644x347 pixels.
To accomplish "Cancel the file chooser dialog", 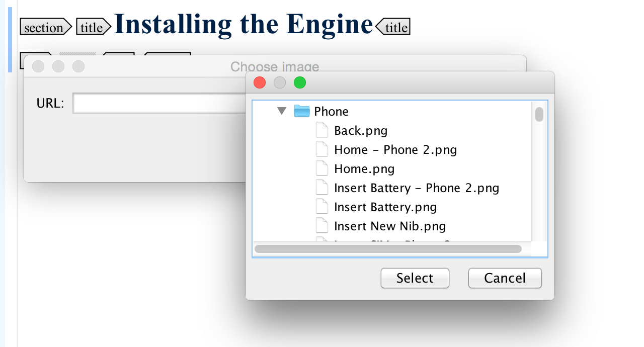I will (x=505, y=278).
